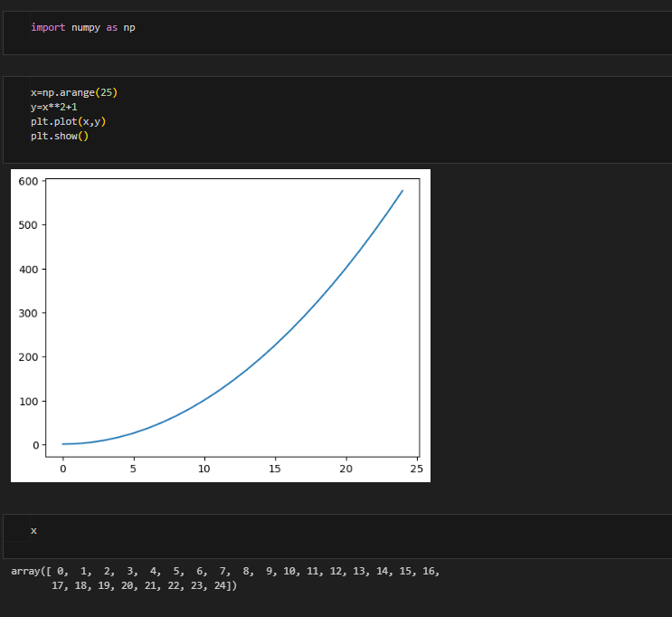Place cursor on the line "x=np.arange(25)"
The image size is (672, 617).
[x=74, y=92]
